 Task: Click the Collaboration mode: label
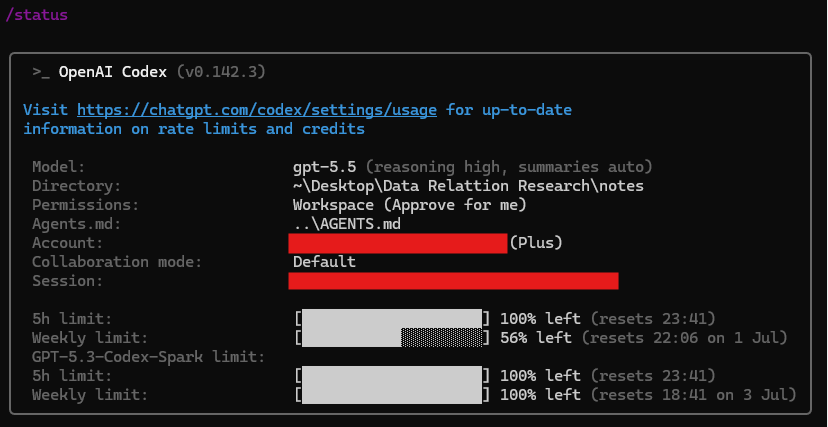point(117,262)
